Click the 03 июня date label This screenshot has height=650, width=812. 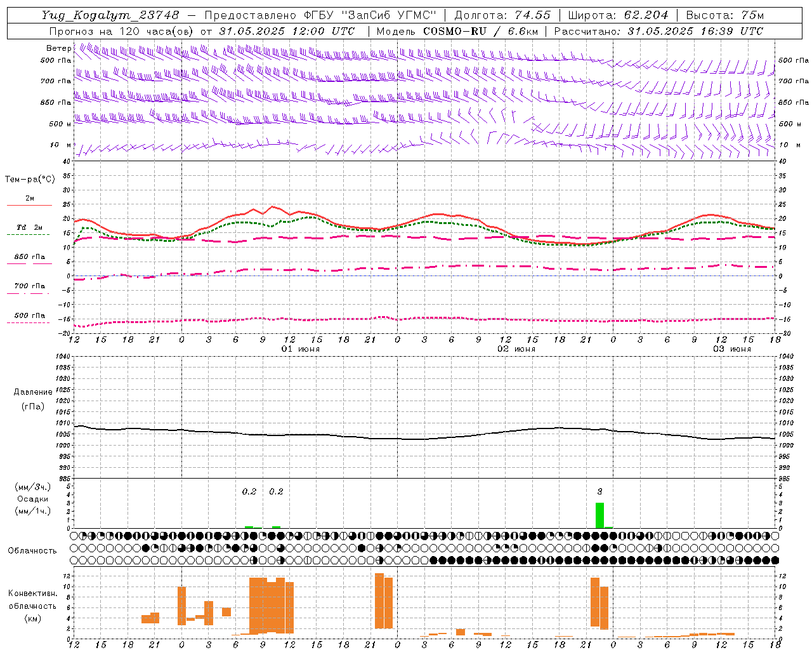pyautogui.click(x=732, y=349)
